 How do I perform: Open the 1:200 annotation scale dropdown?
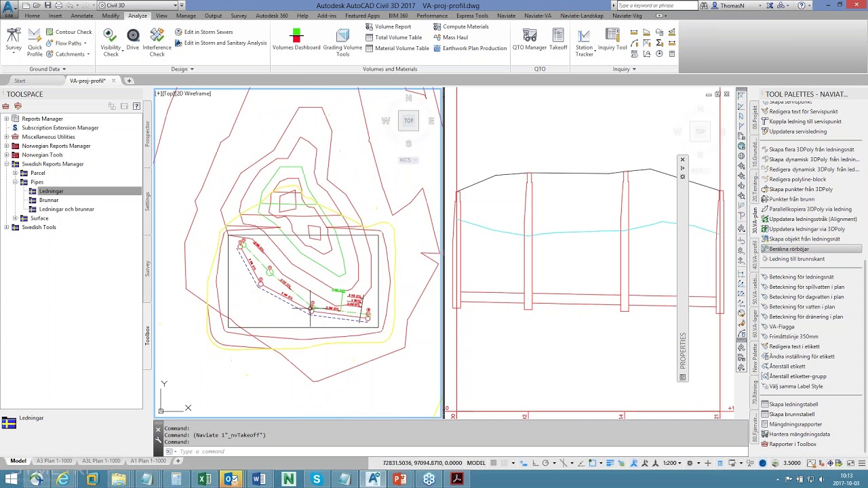tap(672, 463)
